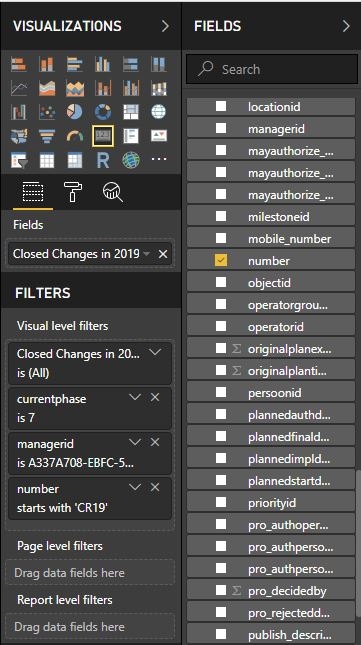Screen dimensions: 361x645
Task: Select the KPI visual
Action: tap(158, 136)
